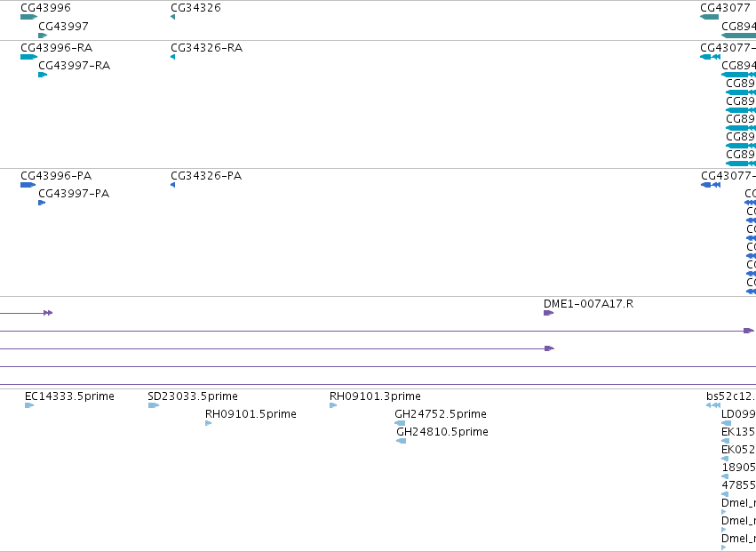Click the EC14333.5prime EST label
Image resolution: width=756 pixels, height=552 pixels.
tap(69, 396)
